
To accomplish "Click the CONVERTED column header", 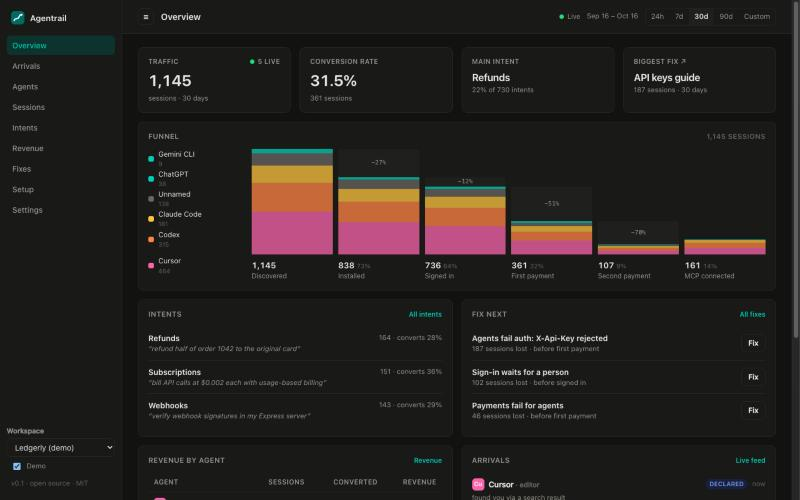I will pyautogui.click(x=355, y=482).
